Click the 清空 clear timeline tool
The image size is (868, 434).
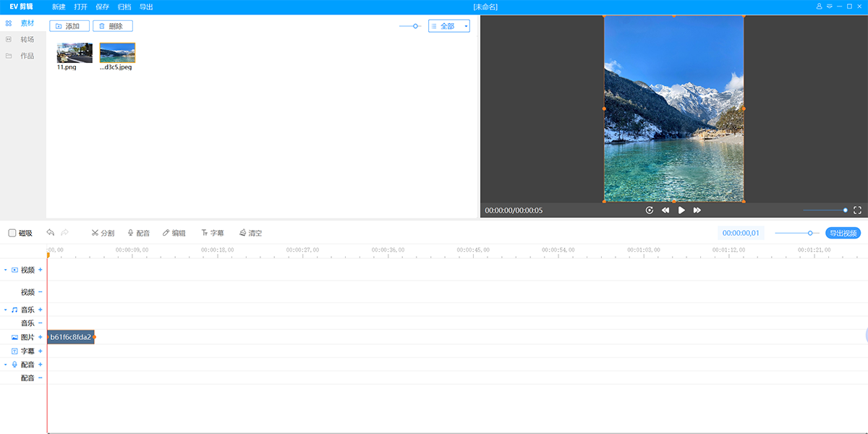[250, 233]
